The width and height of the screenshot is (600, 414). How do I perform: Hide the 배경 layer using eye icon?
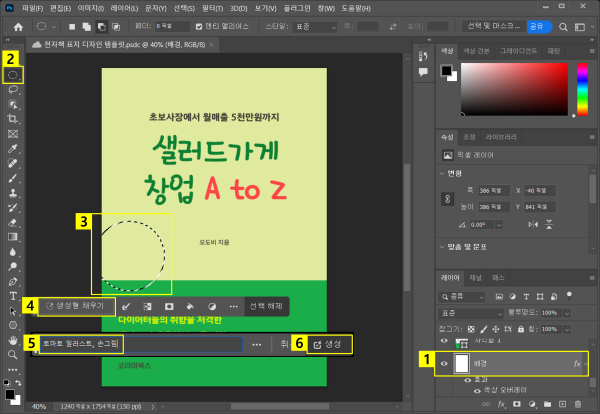445,364
